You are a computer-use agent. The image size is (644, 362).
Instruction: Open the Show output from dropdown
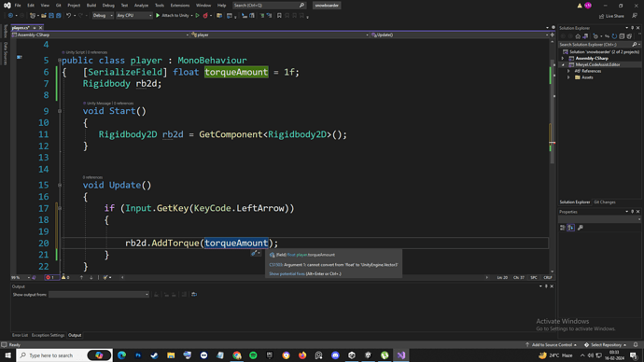99,294
